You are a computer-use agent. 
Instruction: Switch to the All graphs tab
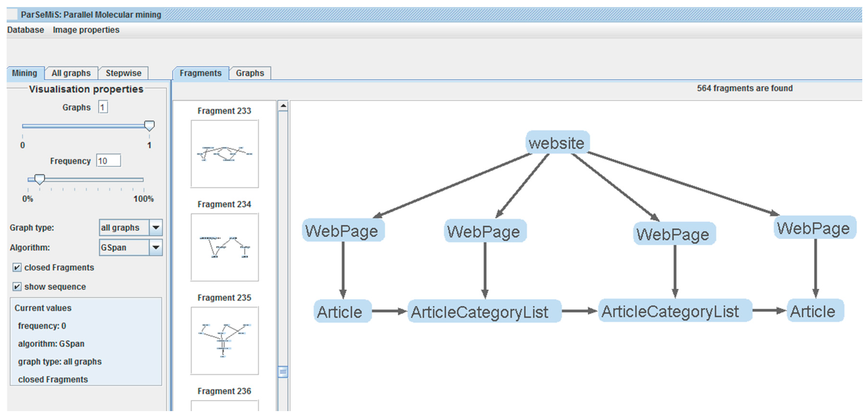point(71,73)
